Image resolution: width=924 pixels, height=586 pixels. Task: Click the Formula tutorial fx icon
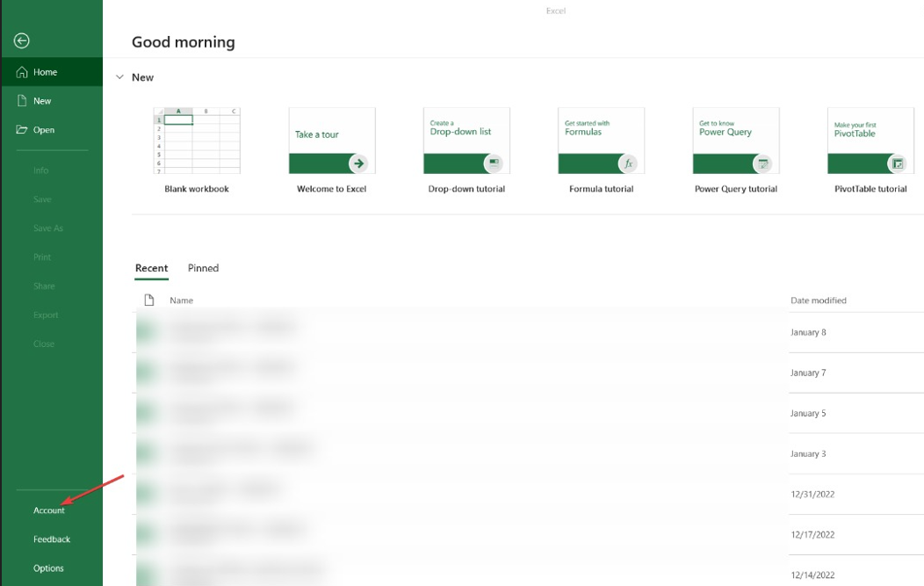coord(628,163)
